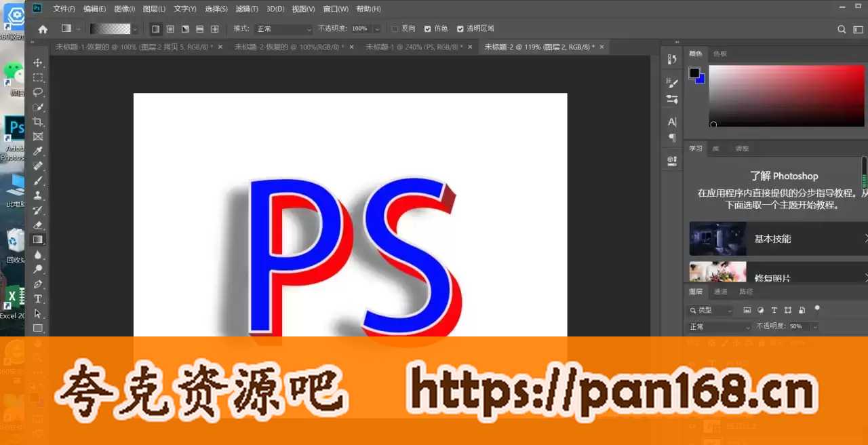Close the 未标题-2 @ 119% document tab
868x445 pixels.
601,47
